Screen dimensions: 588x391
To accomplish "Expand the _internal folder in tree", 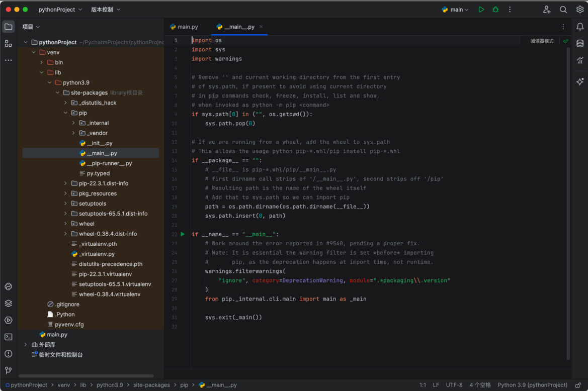I will click(73, 123).
